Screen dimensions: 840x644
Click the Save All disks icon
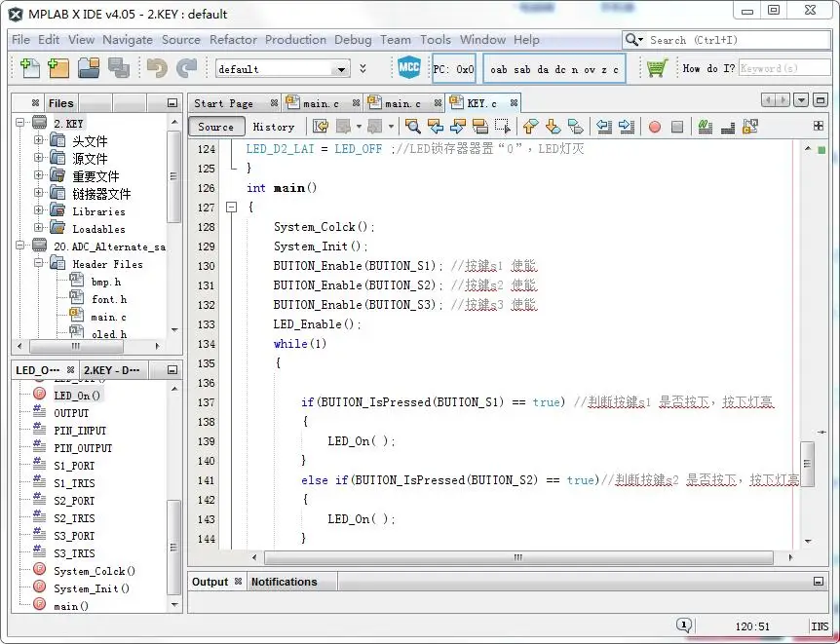pyautogui.click(x=119, y=68)
